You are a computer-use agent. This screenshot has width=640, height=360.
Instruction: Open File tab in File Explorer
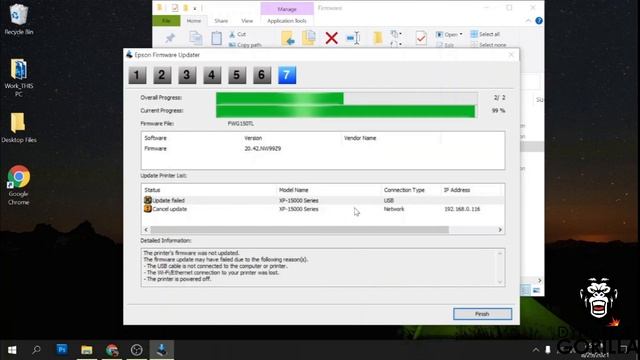[x=166, y=20]
